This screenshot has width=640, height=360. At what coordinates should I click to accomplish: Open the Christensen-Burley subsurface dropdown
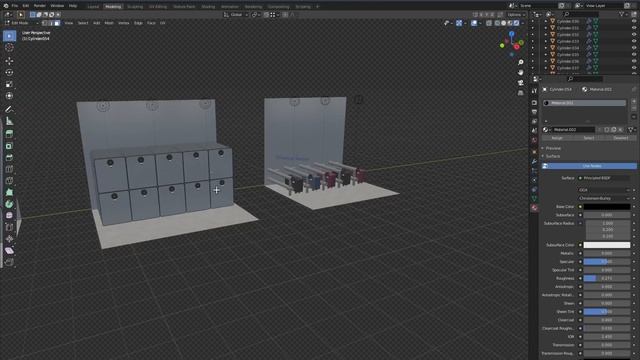(x=604, y=198)
